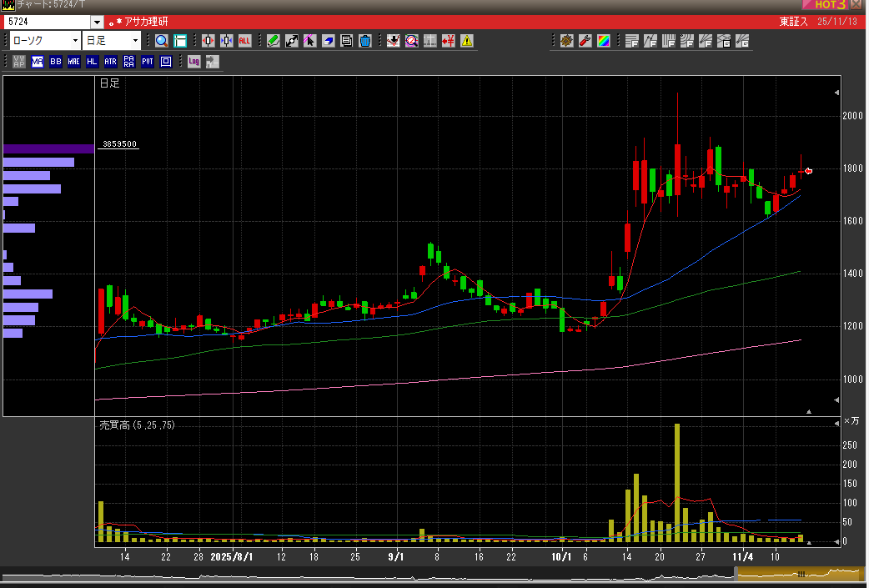
Task: Click the yen price alert icon
Action: point(448,40)
